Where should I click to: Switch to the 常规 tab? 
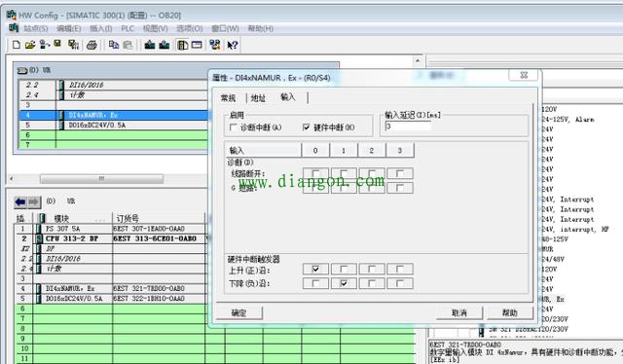(x=228, y=98)
